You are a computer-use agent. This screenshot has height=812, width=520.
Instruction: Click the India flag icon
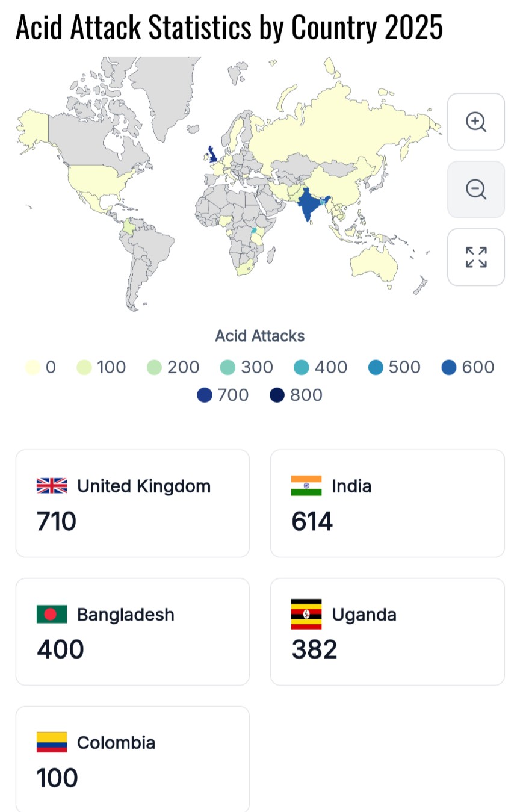(306, 486)
